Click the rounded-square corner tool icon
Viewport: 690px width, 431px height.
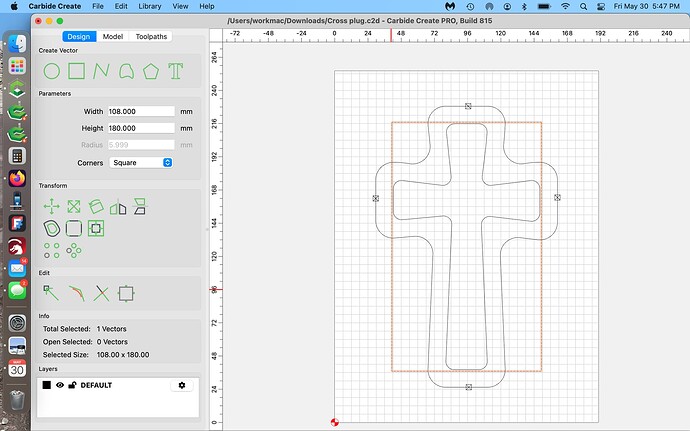tap(73, 228)
